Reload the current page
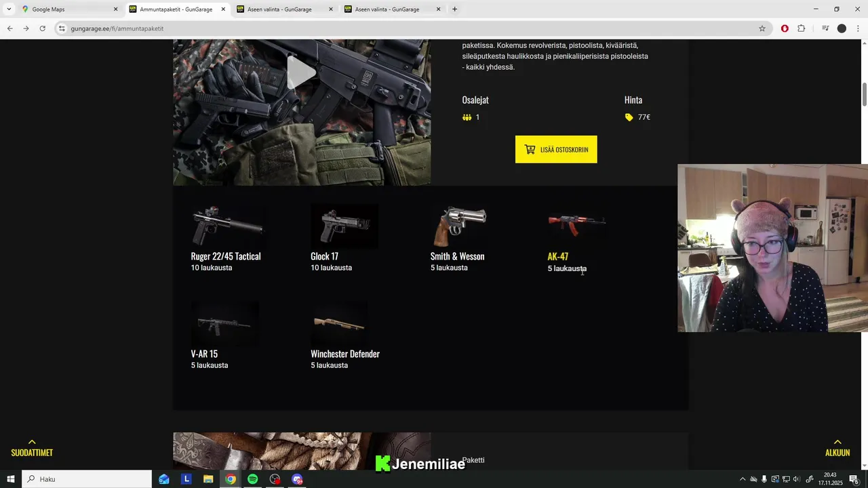 [42, 28]
